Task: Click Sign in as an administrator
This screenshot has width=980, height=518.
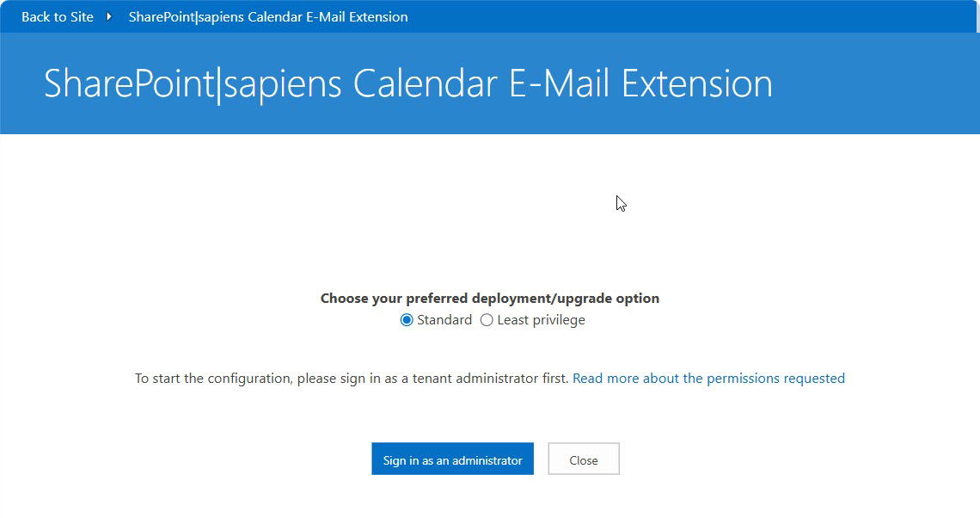Action: coord(452,459)
